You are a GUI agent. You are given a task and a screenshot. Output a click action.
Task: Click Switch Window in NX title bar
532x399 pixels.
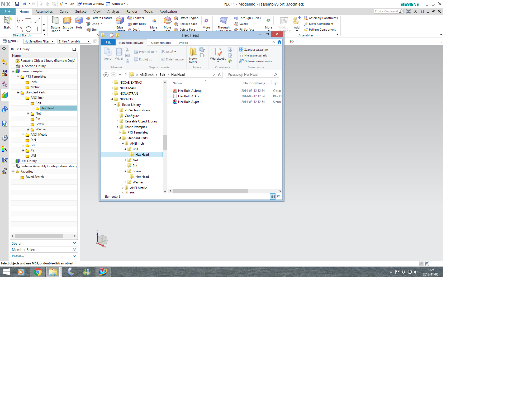pyautogui.click(x=91, y=4)
